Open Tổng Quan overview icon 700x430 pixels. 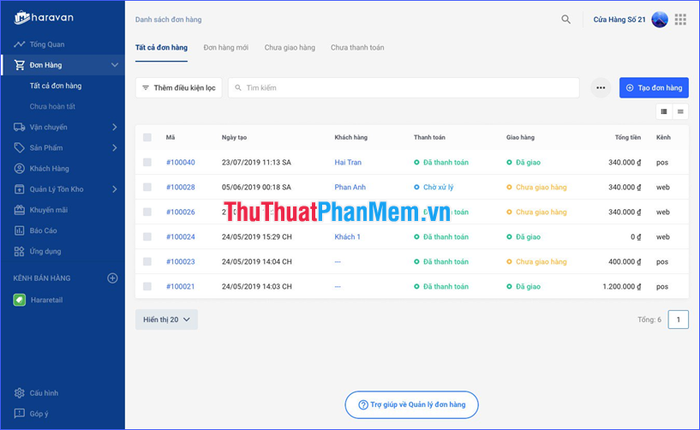[x=19, y=44]
